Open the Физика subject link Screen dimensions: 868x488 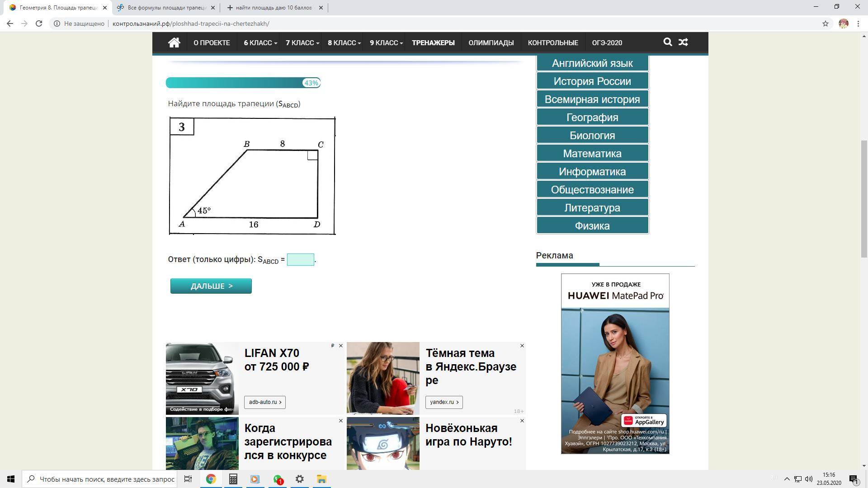point(592,226)
